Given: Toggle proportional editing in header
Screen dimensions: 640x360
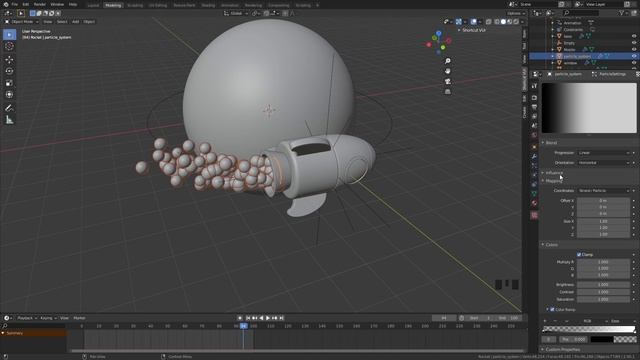Looking at the screenshot, I should 285,13.
